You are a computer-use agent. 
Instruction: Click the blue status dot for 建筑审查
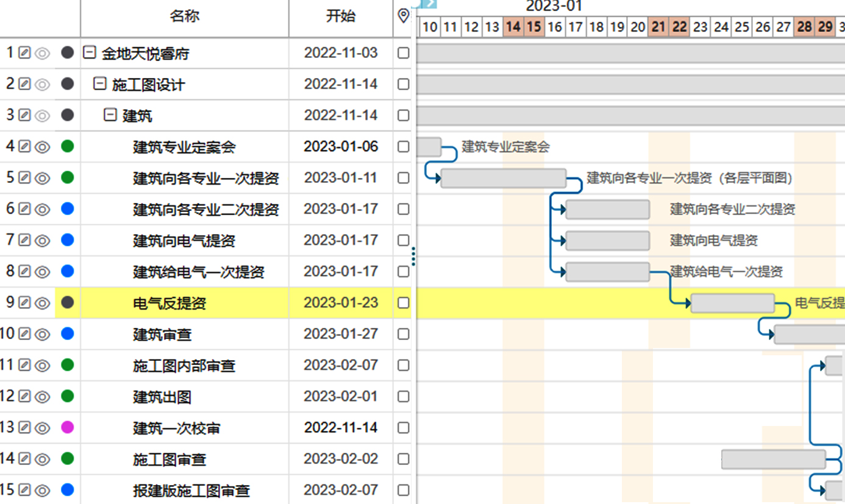68,334
